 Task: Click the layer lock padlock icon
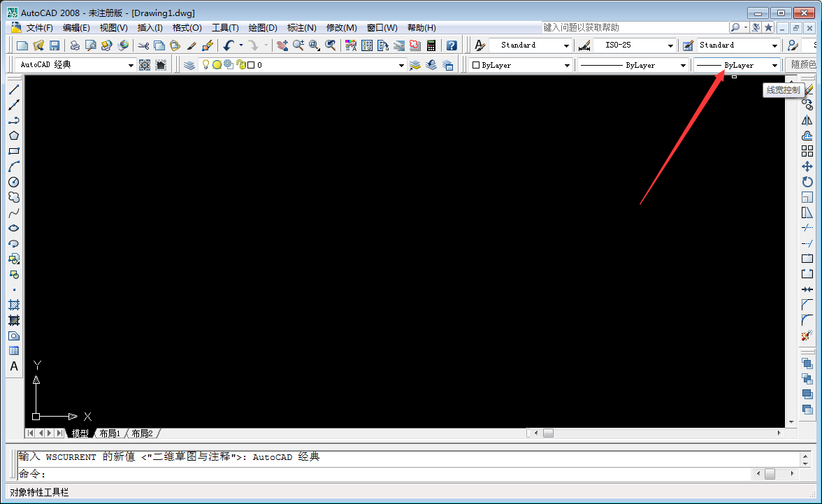[241, 64]
